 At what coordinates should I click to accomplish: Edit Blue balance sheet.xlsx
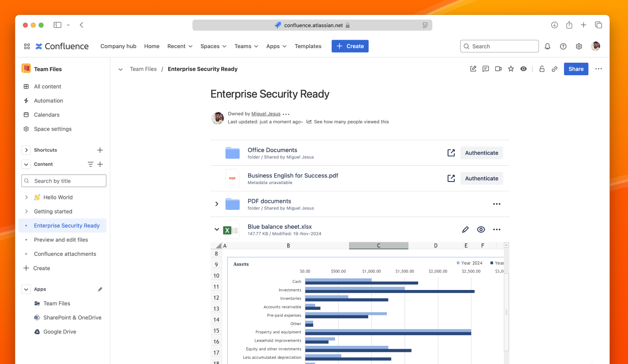(465, 229)
